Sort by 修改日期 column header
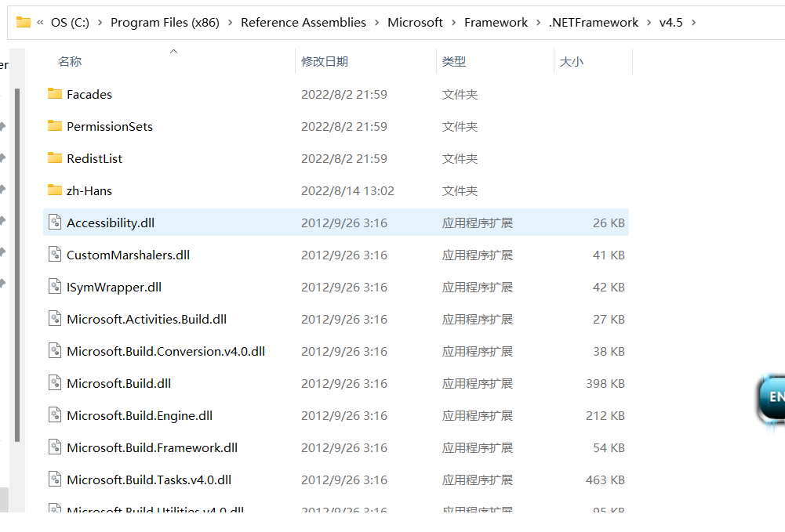This screenshot has width=785, height=532. pos(325,61)
